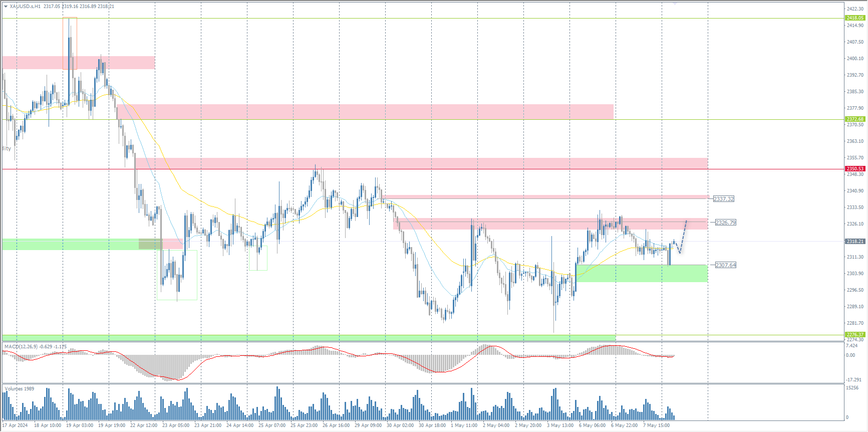868x432 pixels.
Task: Click the 2400.10 price scale value
Action: [x=855, y=59]
